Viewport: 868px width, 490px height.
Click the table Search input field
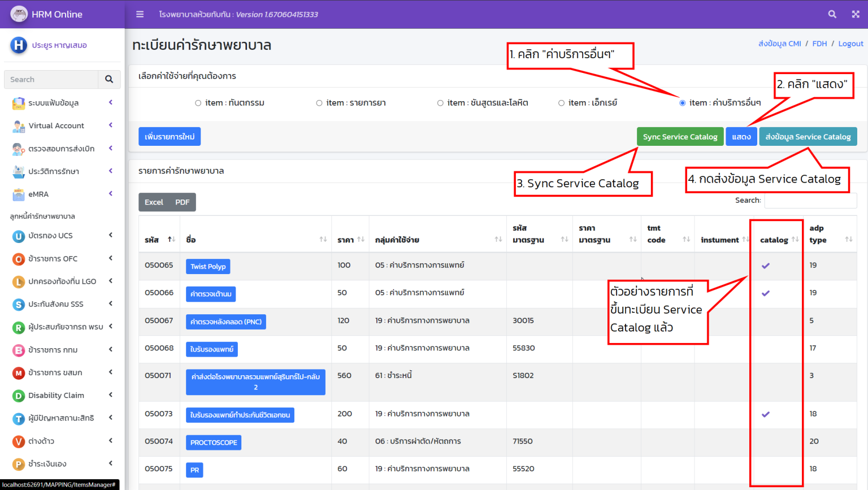pos(810,200)
